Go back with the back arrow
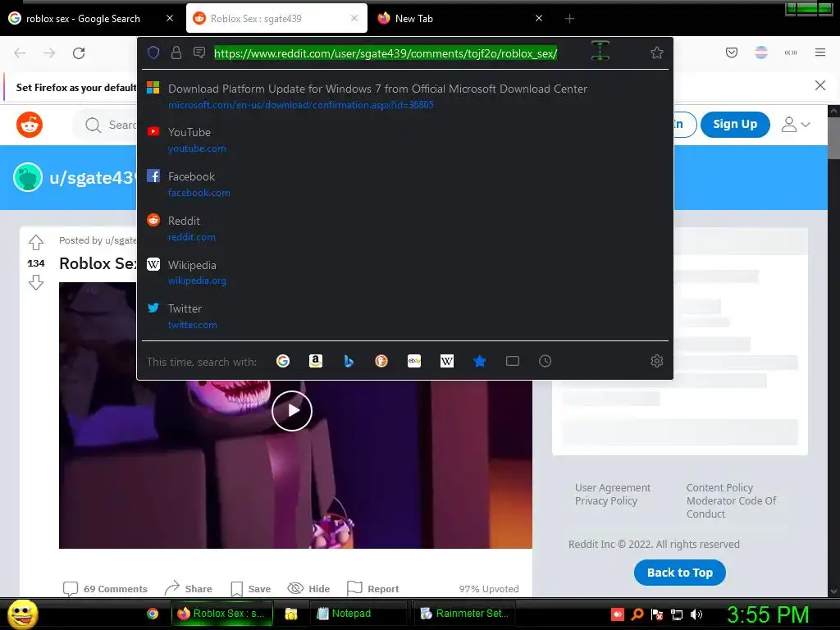840x630 pixels. (x=20, y=53)
